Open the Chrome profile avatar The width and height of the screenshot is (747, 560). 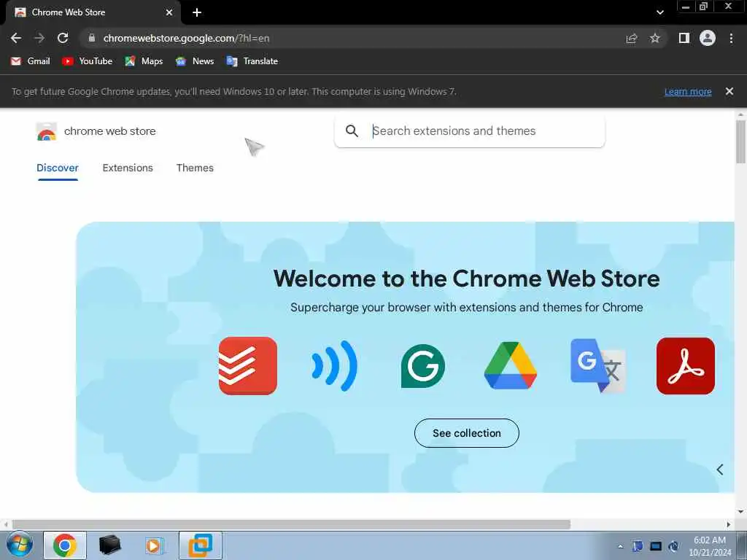click(x=708, y=38)
